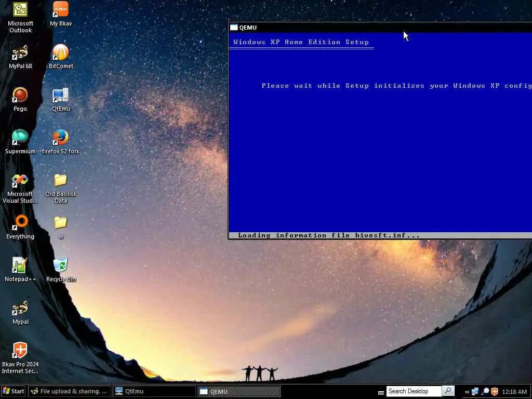The width and height of the screenshot is (532, 399).
Task: Click the Search Desktop magnifier button
Action: [x=448, y=391]
